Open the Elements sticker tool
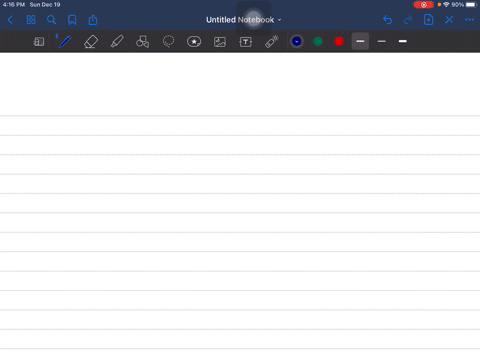The width and height of the screenshot is (480, 360). tap(194, 42)
